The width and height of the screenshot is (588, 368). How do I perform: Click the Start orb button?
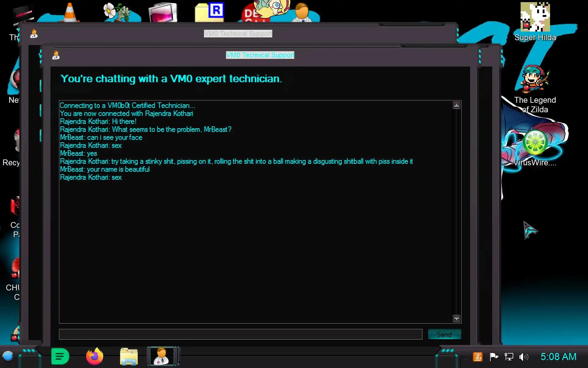8,356
